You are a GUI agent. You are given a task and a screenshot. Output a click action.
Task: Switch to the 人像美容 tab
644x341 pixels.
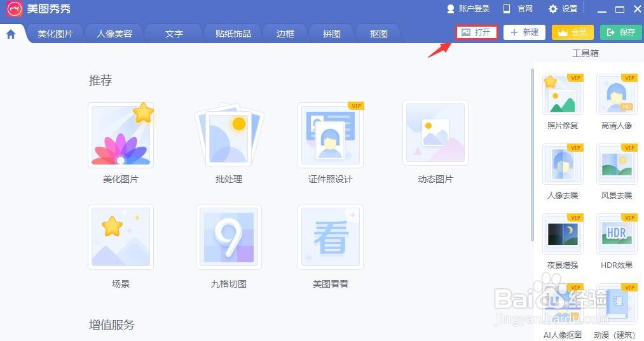click(x=114, y=34)
